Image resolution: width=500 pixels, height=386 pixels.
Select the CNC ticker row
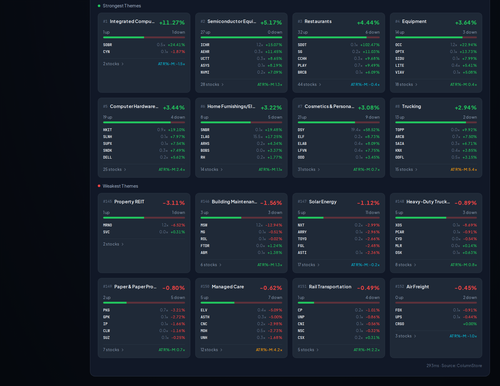pos(241,324)
